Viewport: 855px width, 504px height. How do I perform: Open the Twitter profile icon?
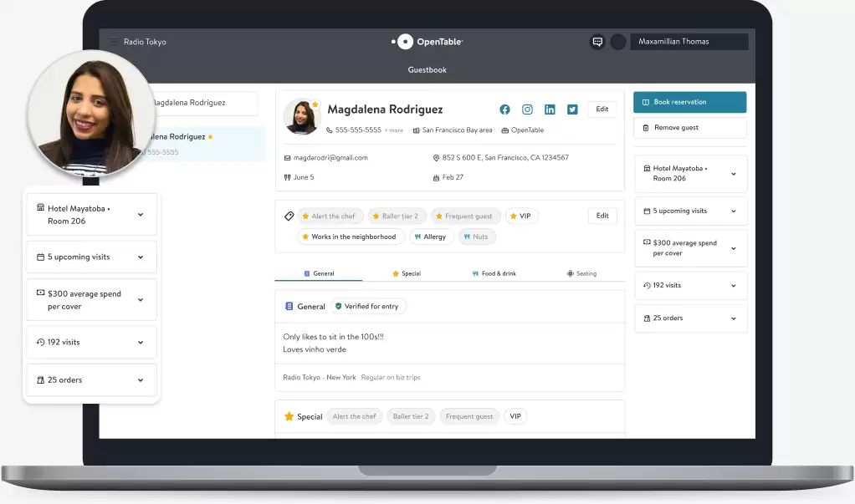tap(572, 109)
